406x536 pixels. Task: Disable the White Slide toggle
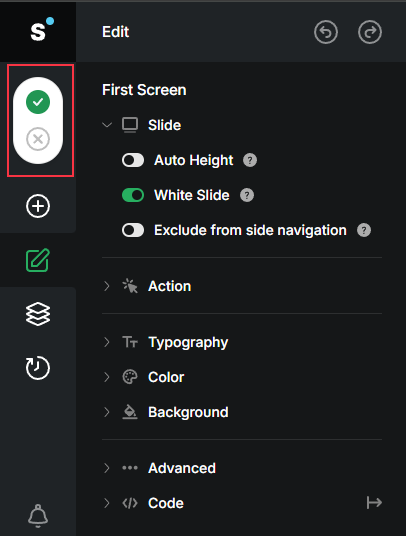click(x=133, y=195)
